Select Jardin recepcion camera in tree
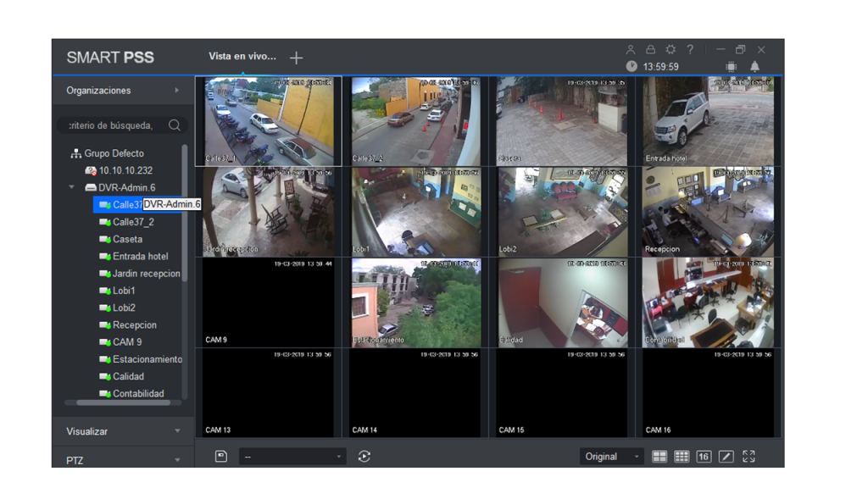Image resolution: width=868 pixels, height=488 pixels. 146,274
